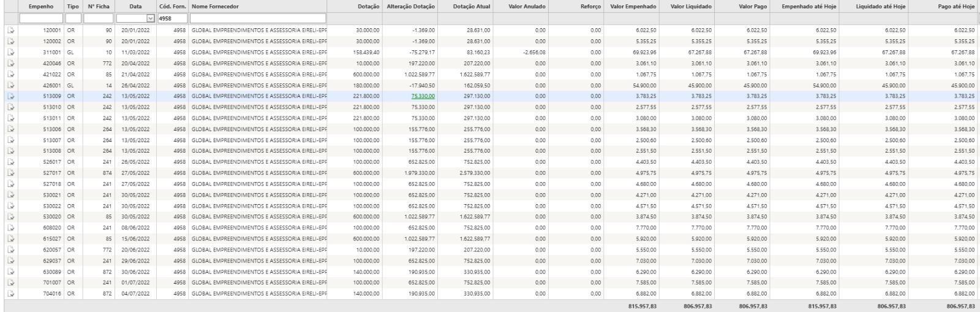Open detail icon for empenho 608020
The height and width of the screenshot is (312, 980).
(x=10, y=227)
